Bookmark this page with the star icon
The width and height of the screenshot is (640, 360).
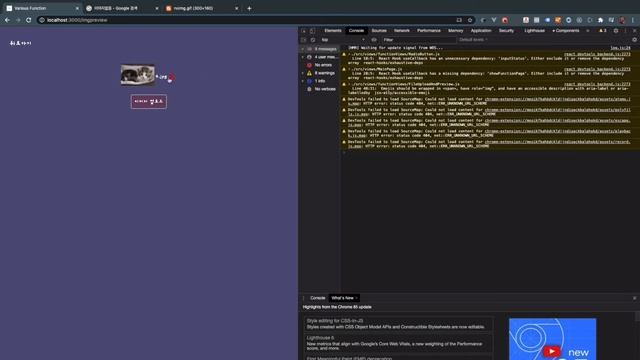point(470,20)
